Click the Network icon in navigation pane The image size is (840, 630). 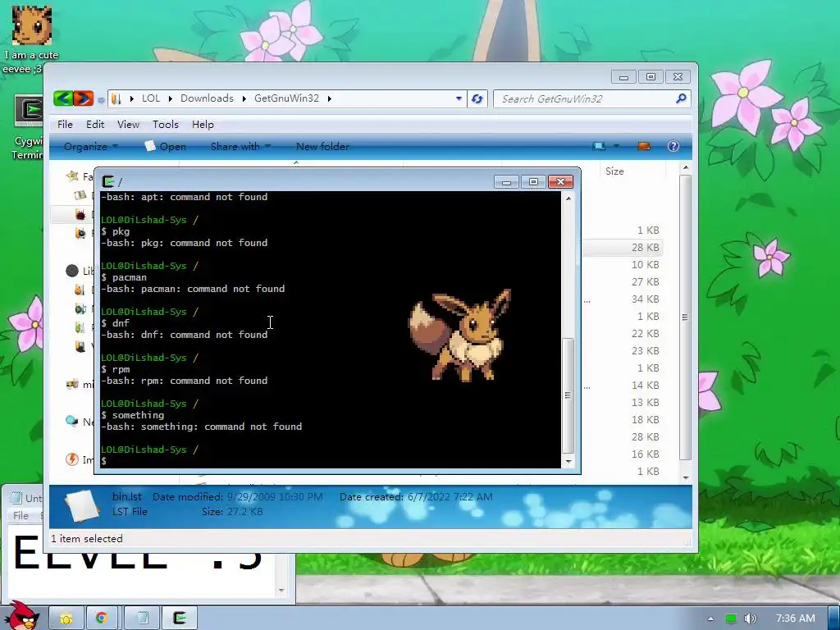pos(72,421)
